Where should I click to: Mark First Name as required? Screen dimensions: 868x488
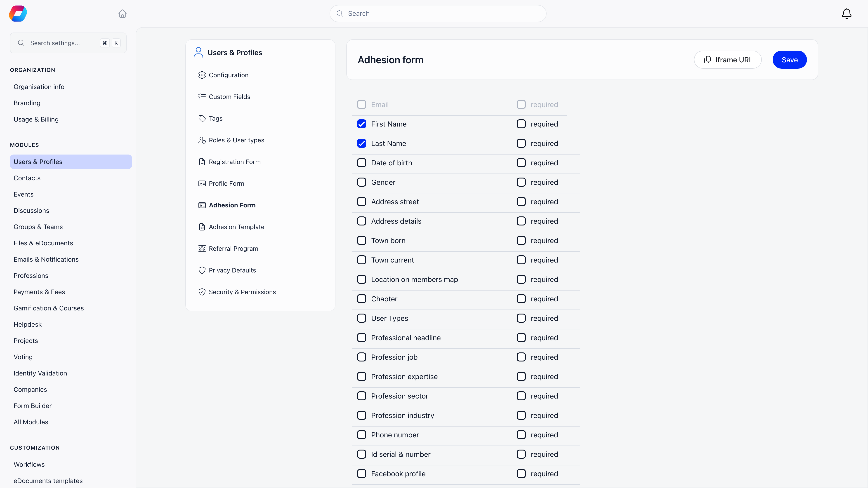(521, 124)
